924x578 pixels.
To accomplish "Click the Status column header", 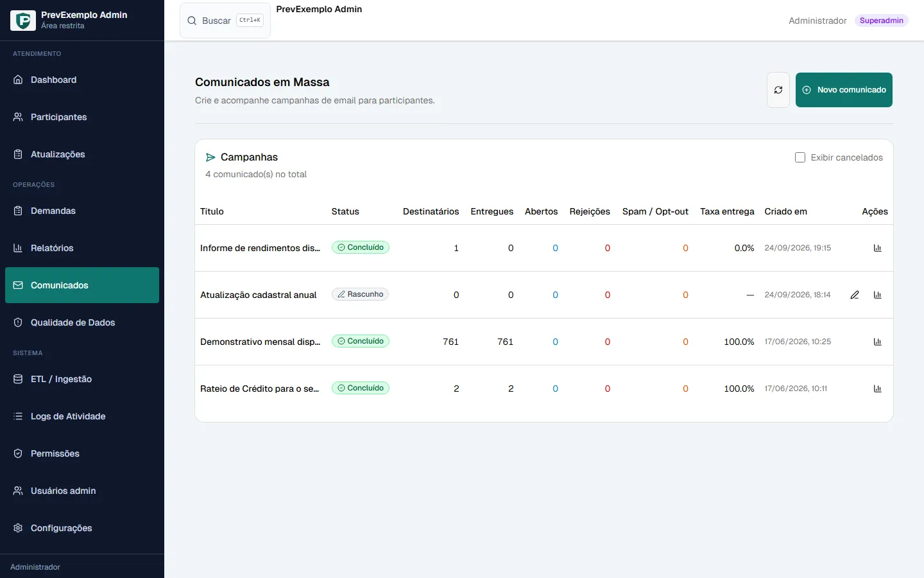I will click(x=345, y=211).
